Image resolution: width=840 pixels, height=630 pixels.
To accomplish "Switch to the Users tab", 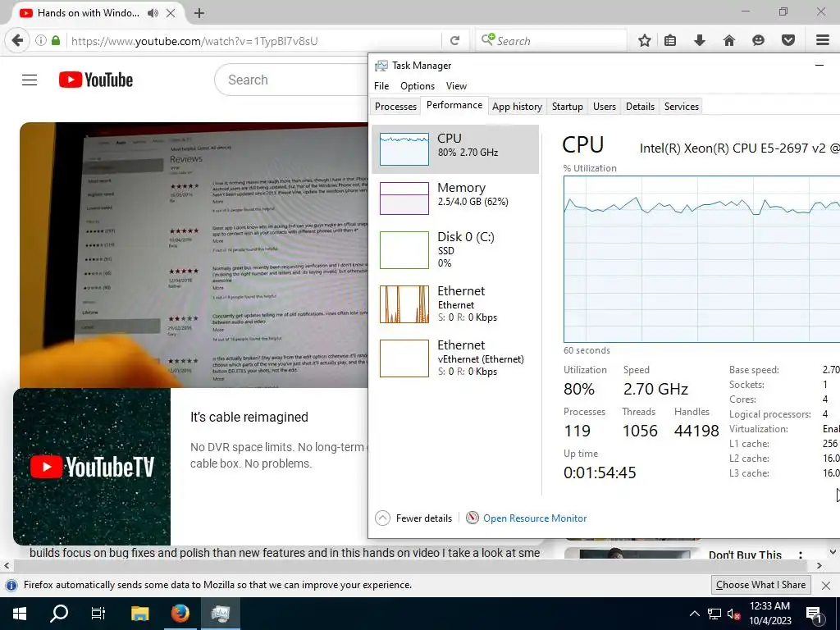I will 605,106.
